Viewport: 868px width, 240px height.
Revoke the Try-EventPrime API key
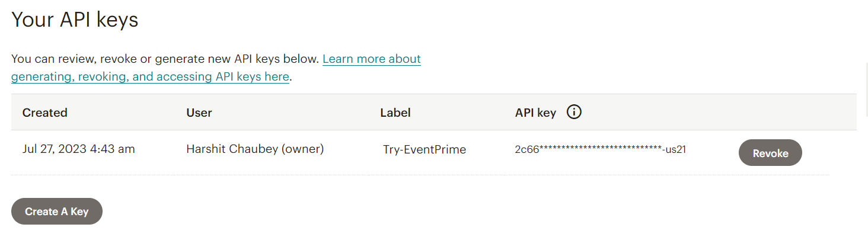click(x=770, y=153)
